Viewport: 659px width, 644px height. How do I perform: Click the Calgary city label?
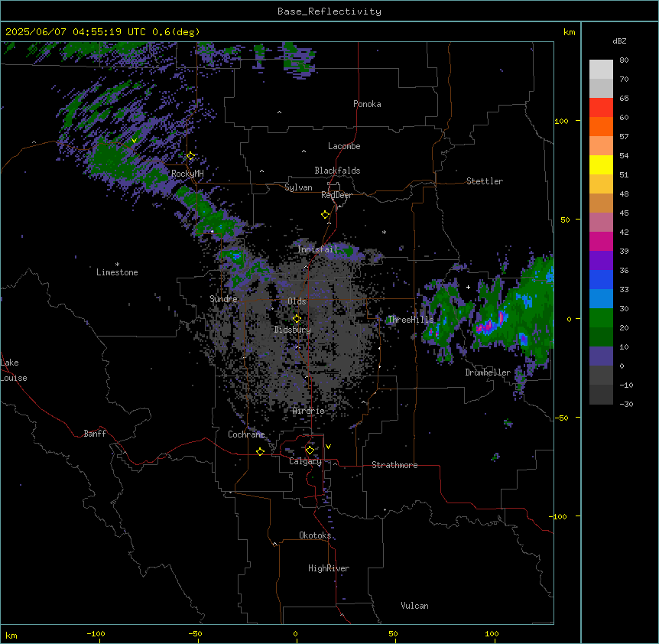pos(305,461)
